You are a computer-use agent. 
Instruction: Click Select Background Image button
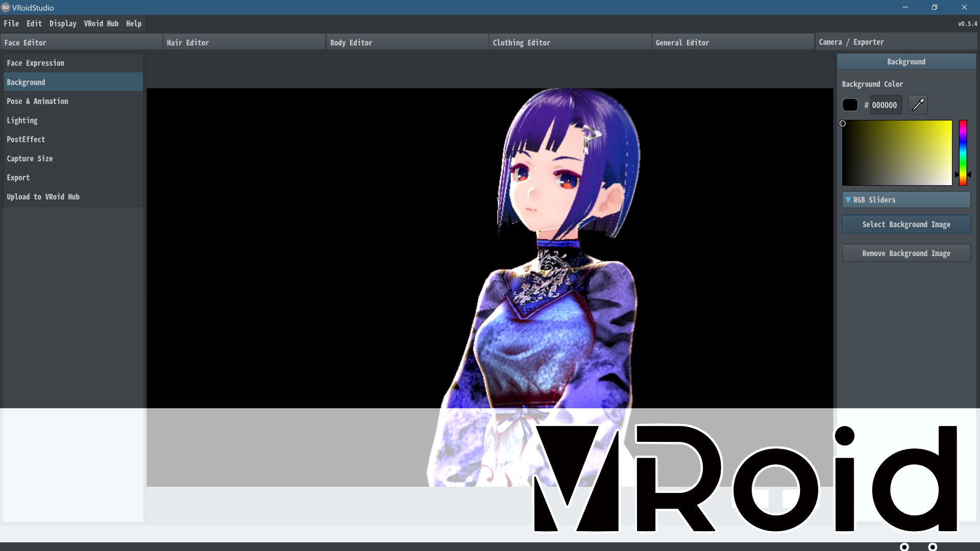906,224
